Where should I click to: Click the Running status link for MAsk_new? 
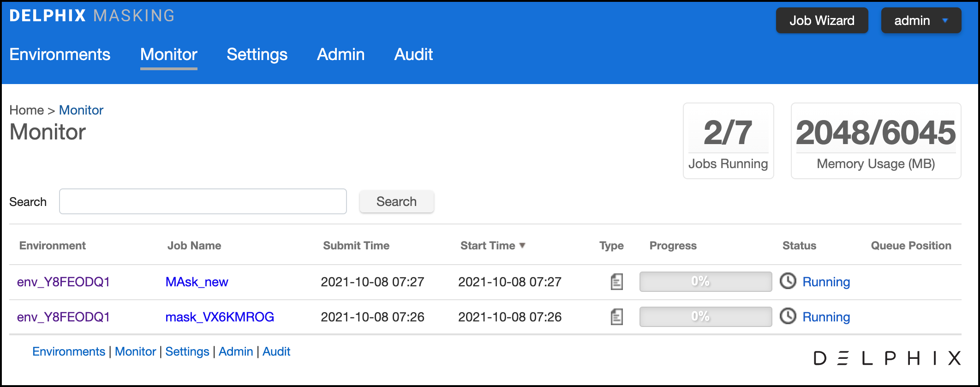pos(826,282)
